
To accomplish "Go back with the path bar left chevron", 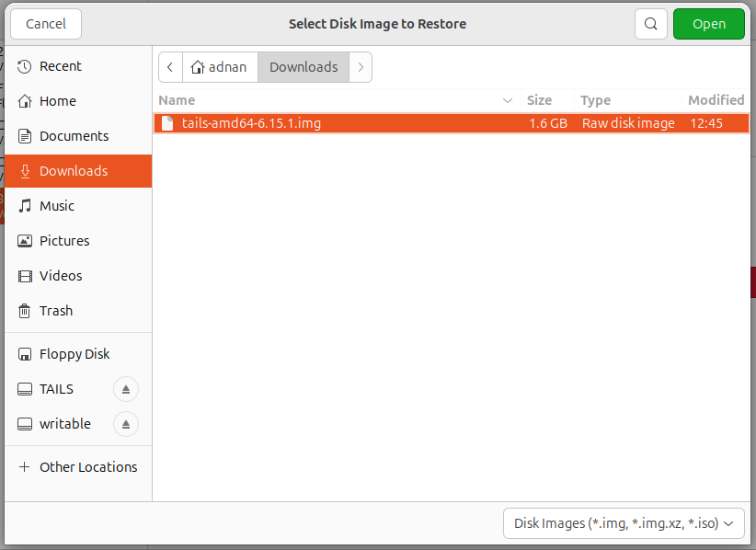I will tap(170, 67).
